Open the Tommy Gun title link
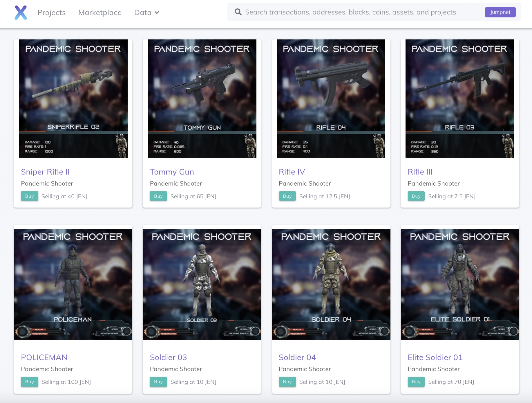The height and width of the screenshot is (403, 532). click(172, 172)
